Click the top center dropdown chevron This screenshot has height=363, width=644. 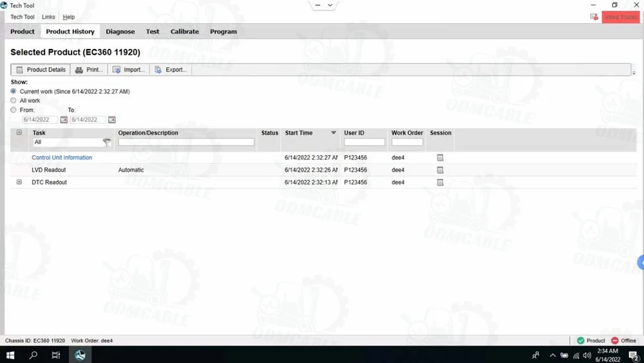330,5
